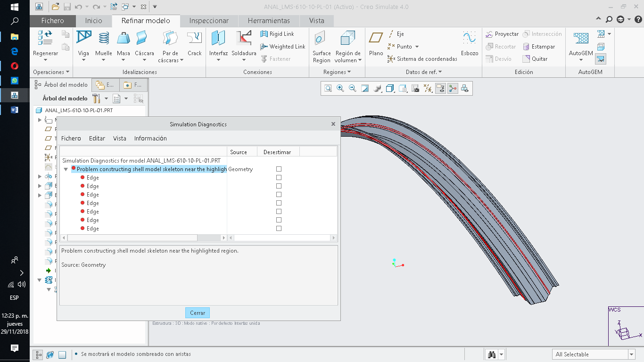Open the Editar menu in Simulation Diagnostics
This screenshot has height=362, width=644.
point(97,138)
